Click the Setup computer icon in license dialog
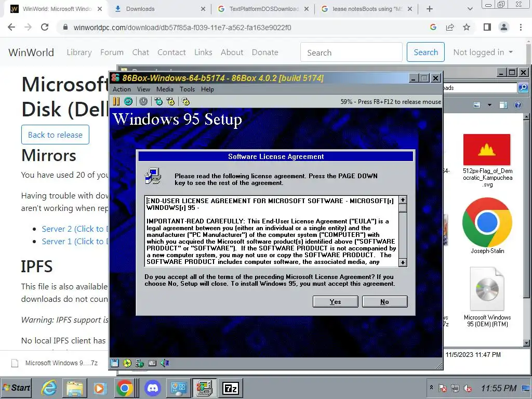 pos(153,176)
